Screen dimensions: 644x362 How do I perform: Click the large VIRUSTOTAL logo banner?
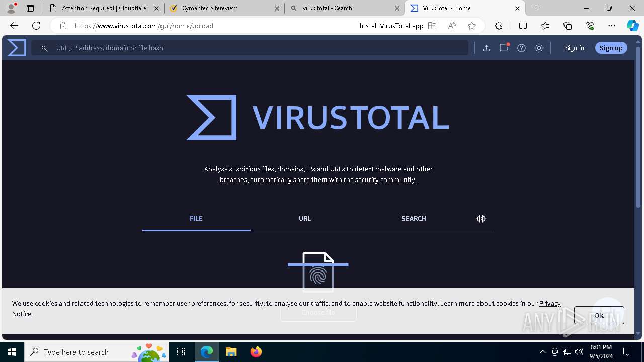tap(317, 117)
